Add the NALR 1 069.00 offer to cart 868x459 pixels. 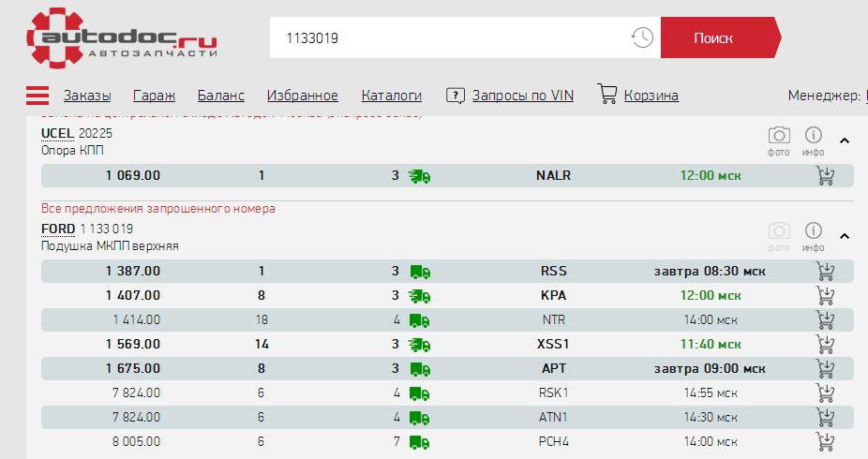(826, 176)
